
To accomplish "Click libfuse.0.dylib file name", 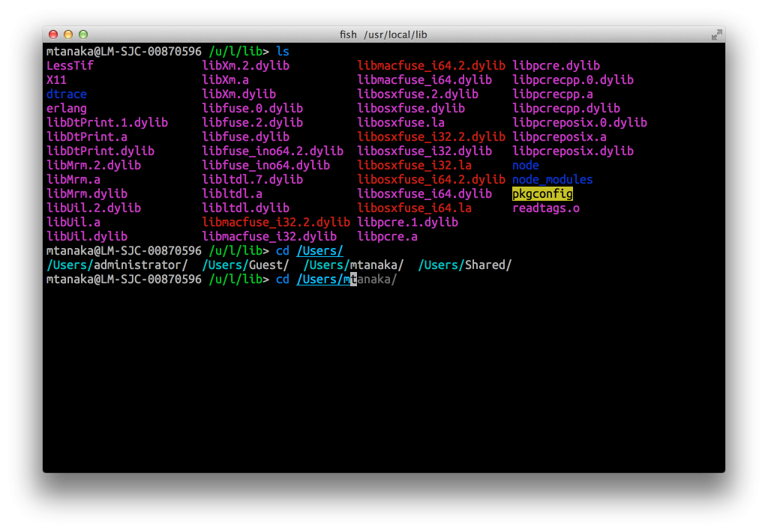I will (x=253, y=108).
